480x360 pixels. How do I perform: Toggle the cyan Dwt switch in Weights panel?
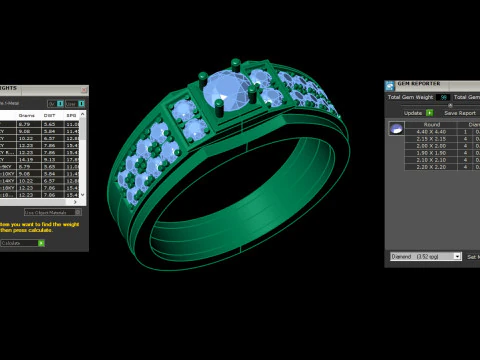pyautogui.click(x=60, y=104)
